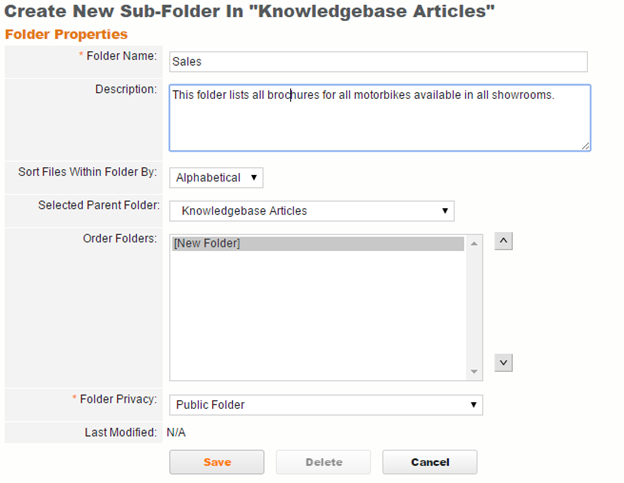Screen dimensions: 624x483
Task: Select the [New Folder] list entry
Action: pos(317,244)
